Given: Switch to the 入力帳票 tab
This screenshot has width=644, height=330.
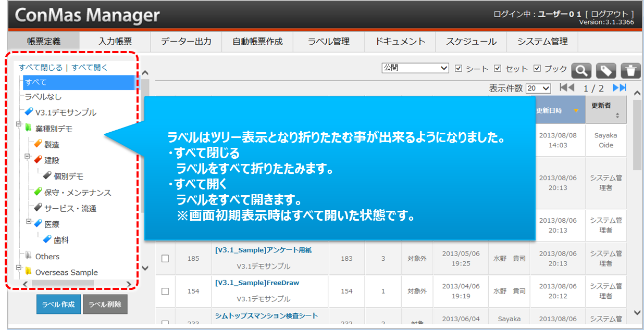Looking at the screenshot, I should point(115,42).
